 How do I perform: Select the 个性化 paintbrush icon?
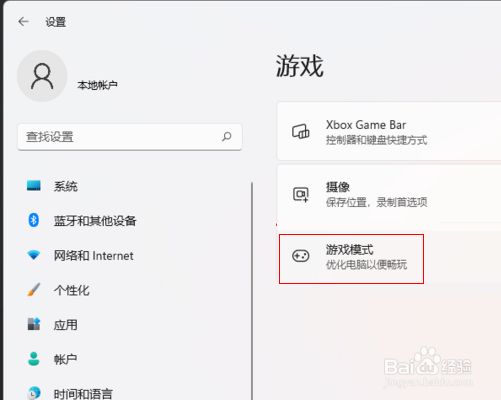(x=34, y=290)
